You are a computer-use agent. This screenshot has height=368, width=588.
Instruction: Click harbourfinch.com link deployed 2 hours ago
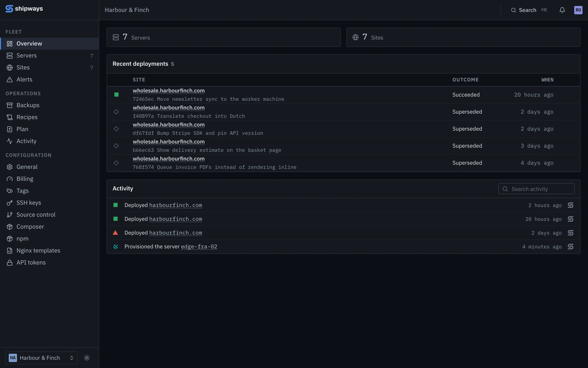[x=176, y=205]
